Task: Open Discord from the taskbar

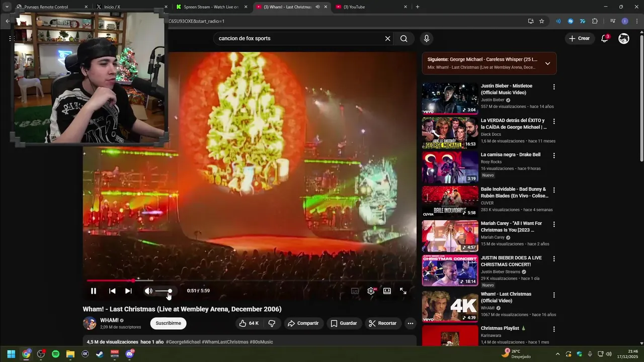Action: pyautogui.click(x=130, y=354)
